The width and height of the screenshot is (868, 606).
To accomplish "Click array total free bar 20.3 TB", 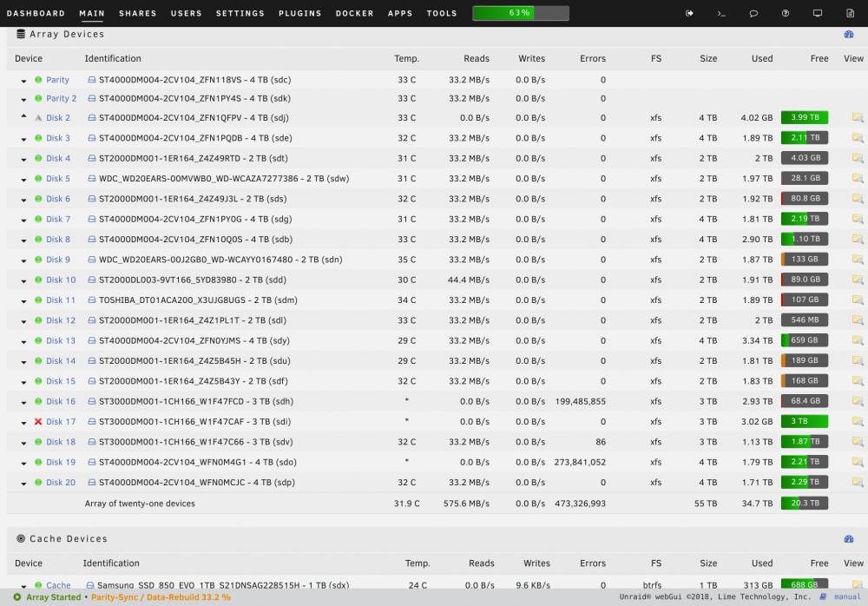I will point(805,503).
